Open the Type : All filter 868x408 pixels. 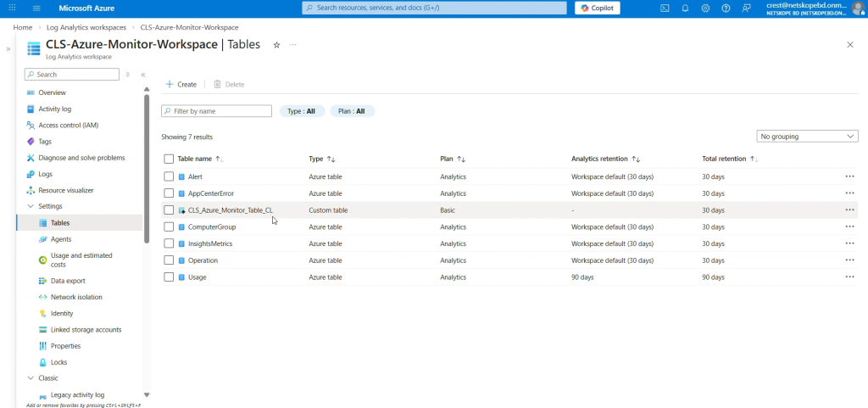302,111
